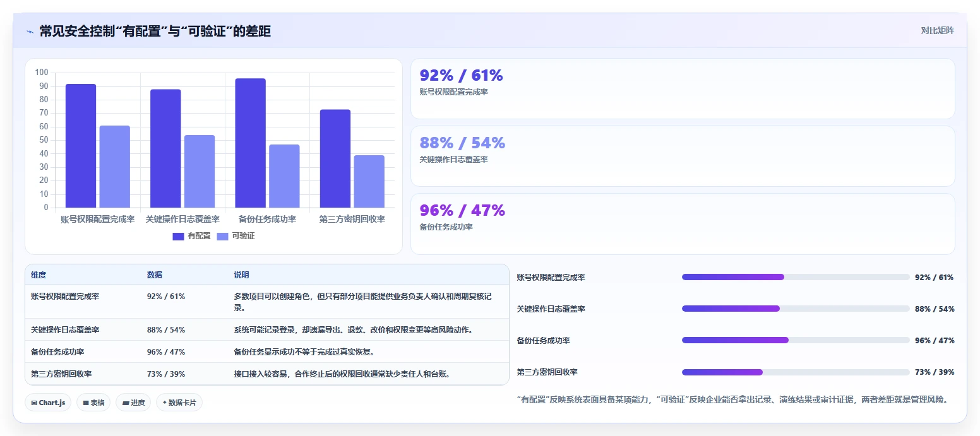This screenshot has height=436, width=980.
Task: Click the description starting 系统可能记录登录
Action: click(354, 330)
